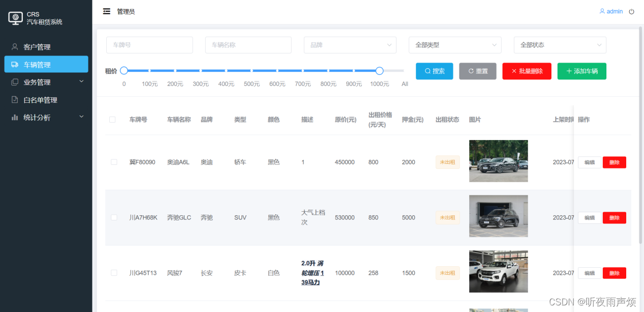The image size is (644, 312).
Task: Open the 品牌 brand dropdown
Action: [x=350, y=45]
